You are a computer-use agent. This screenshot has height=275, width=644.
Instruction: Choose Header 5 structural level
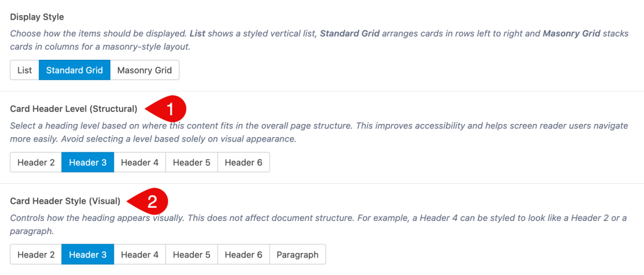(191, 162)
